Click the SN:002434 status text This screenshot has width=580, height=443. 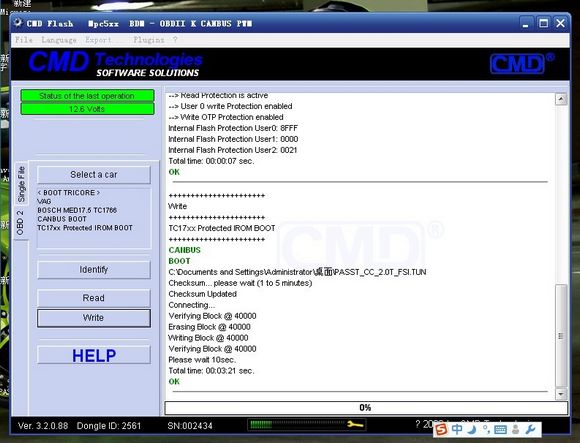click(x=190, y=426)
